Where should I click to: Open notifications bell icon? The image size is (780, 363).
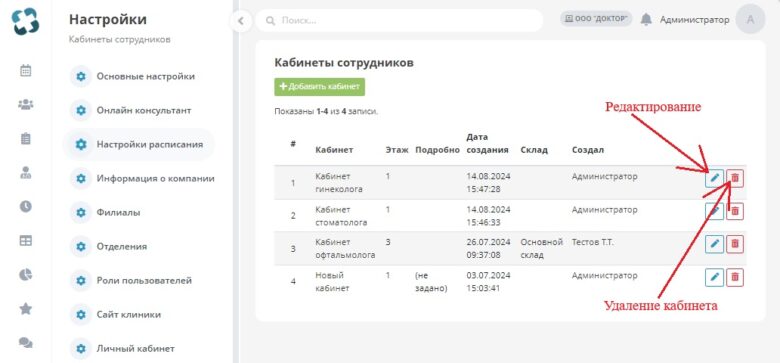(x=646, y=19)
